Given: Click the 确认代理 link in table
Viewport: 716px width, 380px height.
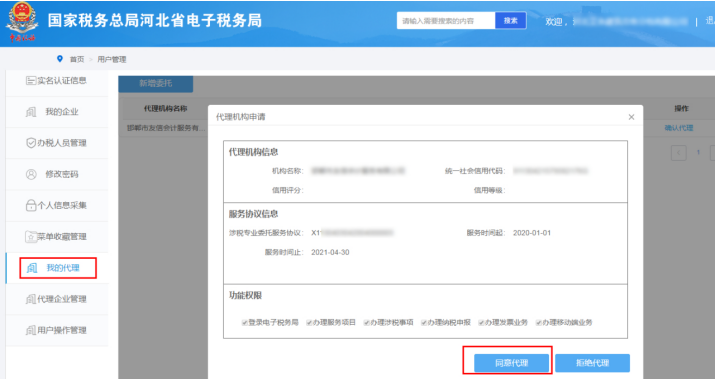Looking at the screenshot, I should point(679,128).
